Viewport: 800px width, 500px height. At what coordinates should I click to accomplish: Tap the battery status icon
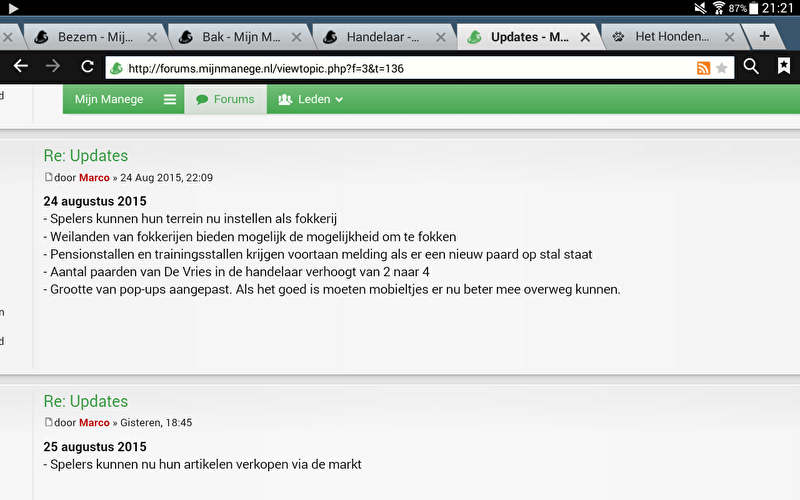(x=753, y=8)
